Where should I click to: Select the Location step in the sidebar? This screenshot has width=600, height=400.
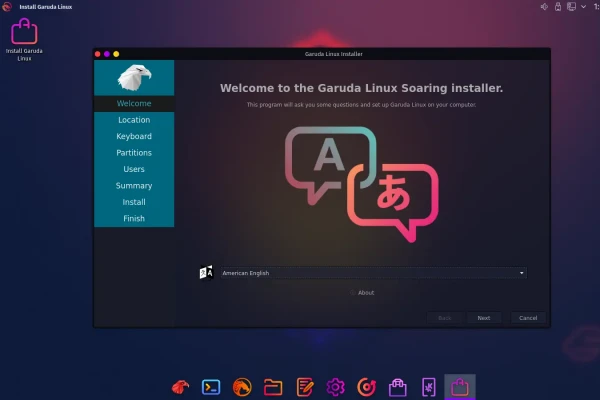pyautogui.click(x=134, y=120)
